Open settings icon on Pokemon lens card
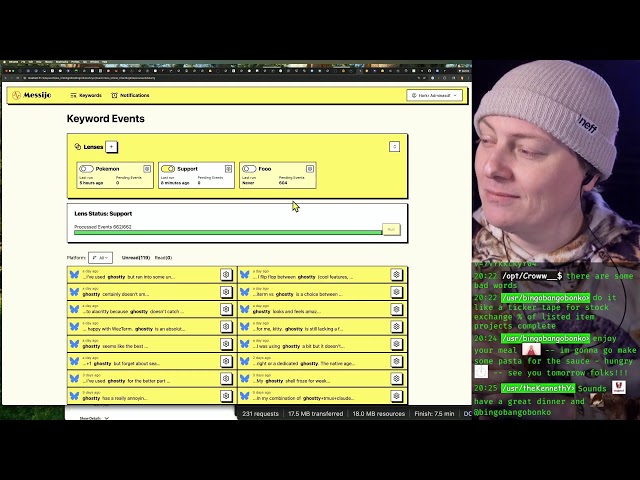This screenshot has height=480, width=640. coord(147,169)
